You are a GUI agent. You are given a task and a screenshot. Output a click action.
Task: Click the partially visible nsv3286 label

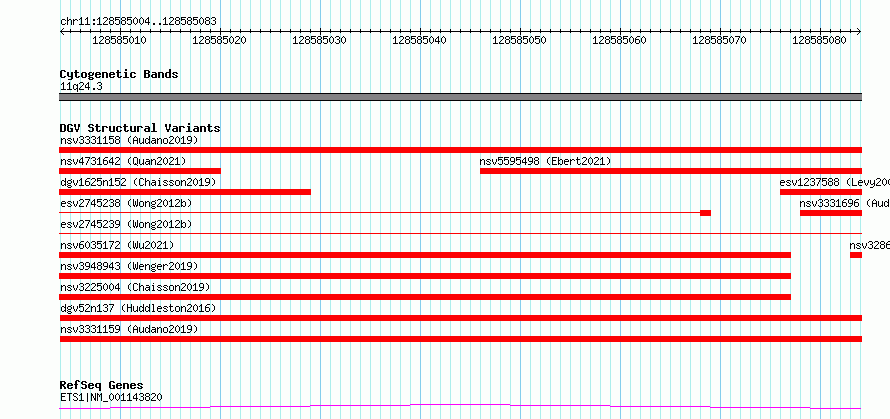[x=870, y=245]
